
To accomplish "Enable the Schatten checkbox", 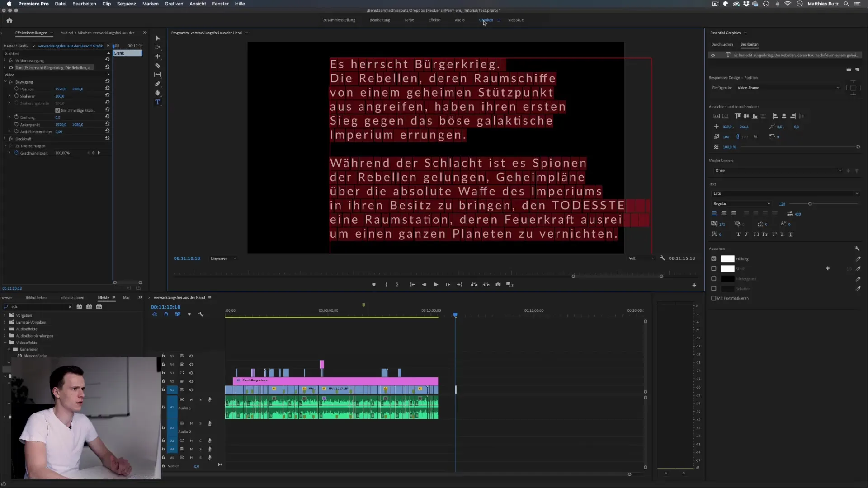I will pyautogui.click(x=714, y=288).
